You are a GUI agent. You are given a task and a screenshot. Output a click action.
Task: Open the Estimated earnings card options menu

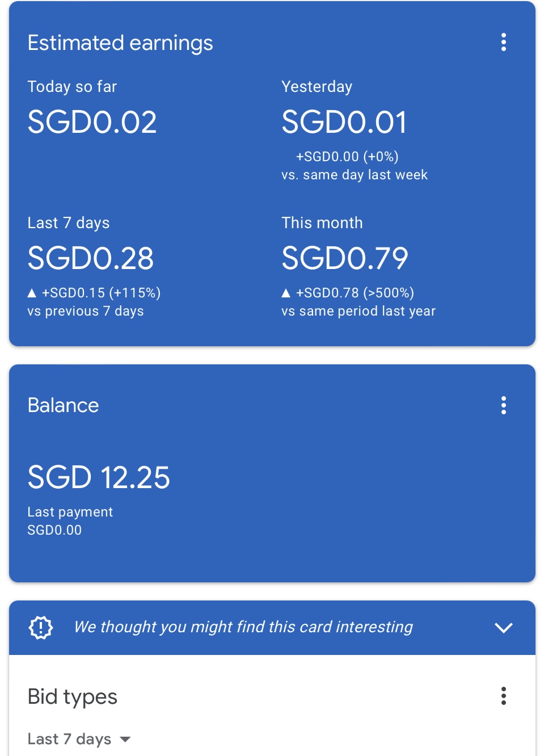pyautogui.click(x=503, y=43)
